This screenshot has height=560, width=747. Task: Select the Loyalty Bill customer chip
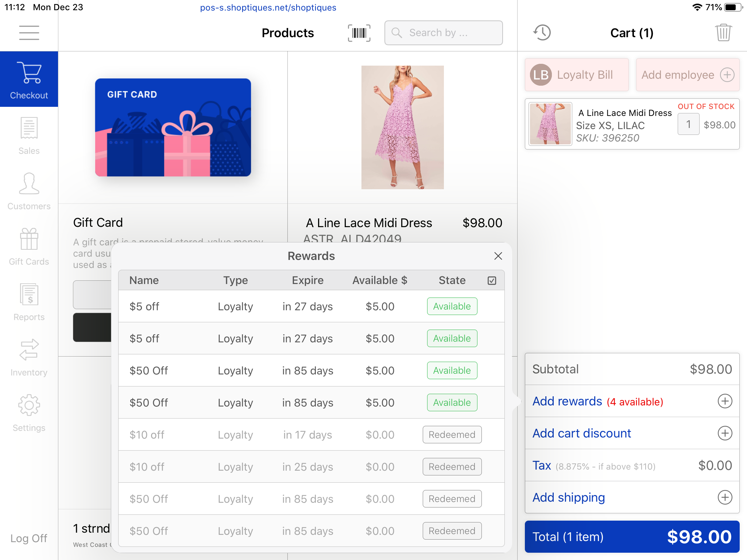(577, 75)
